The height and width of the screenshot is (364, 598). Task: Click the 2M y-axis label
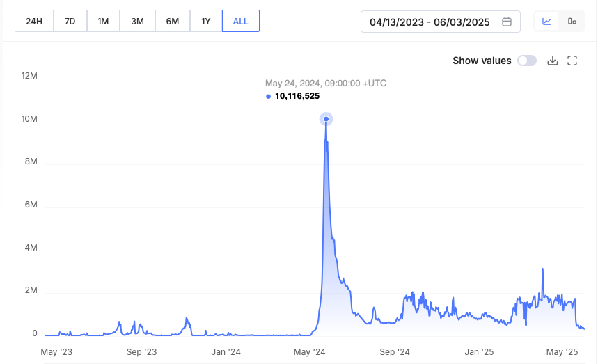(31, 290)
